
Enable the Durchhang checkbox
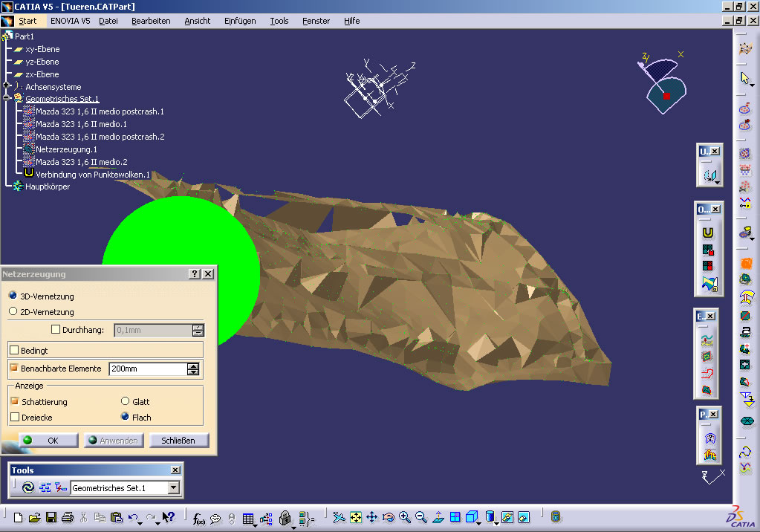click(55, 329)
